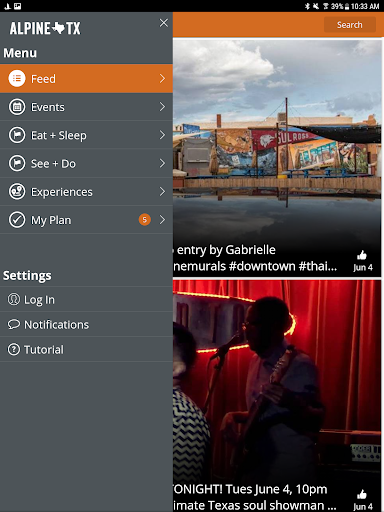Screen dimensions: 384x512
Task: Like the Gabrielle mural post thumbs-up
Action: (362, 255)
